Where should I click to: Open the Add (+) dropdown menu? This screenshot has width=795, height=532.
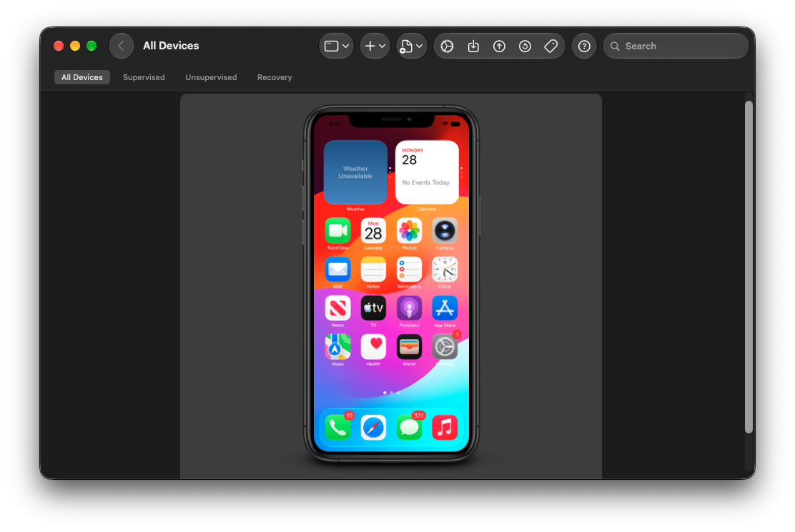pyautogui.click(x=375, y=46)
